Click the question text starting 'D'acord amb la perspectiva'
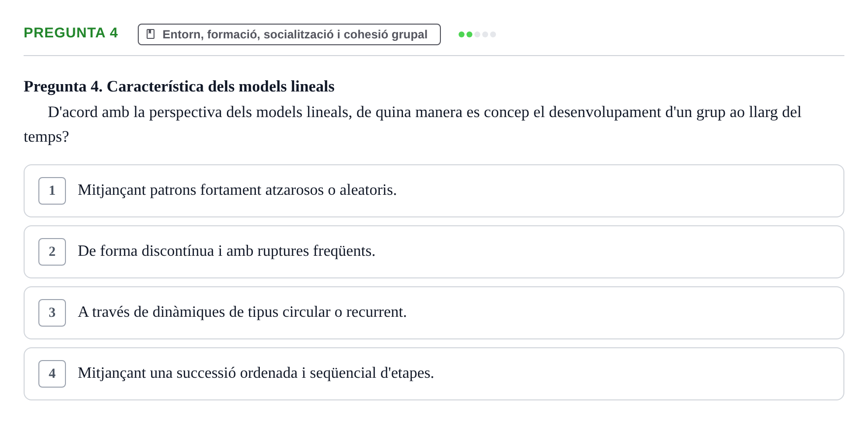Screen dimensions: 868x425 [x=412, y=124]
